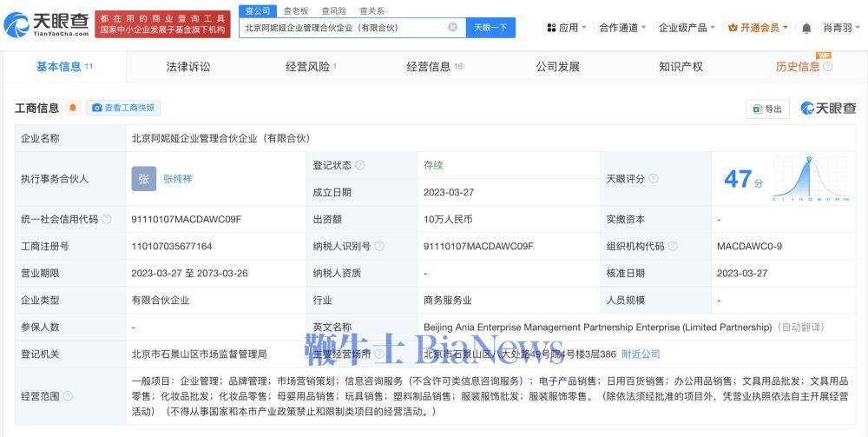868x437 pixels.
Task: Clear the search field with the X icon
Action: 453,27
